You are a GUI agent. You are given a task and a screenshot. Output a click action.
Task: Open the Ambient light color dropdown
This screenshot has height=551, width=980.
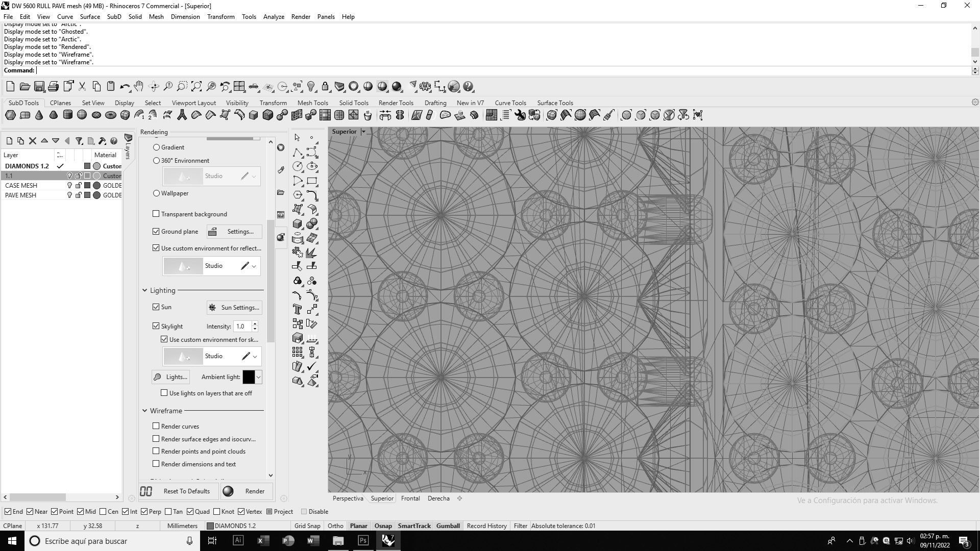click(x=259, y=377)
